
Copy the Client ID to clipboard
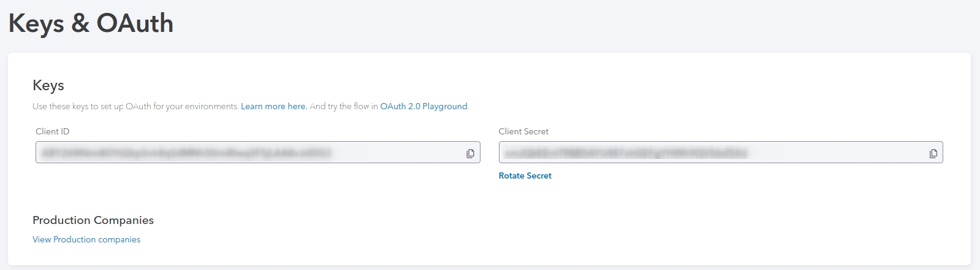click(x=470, y=153)
